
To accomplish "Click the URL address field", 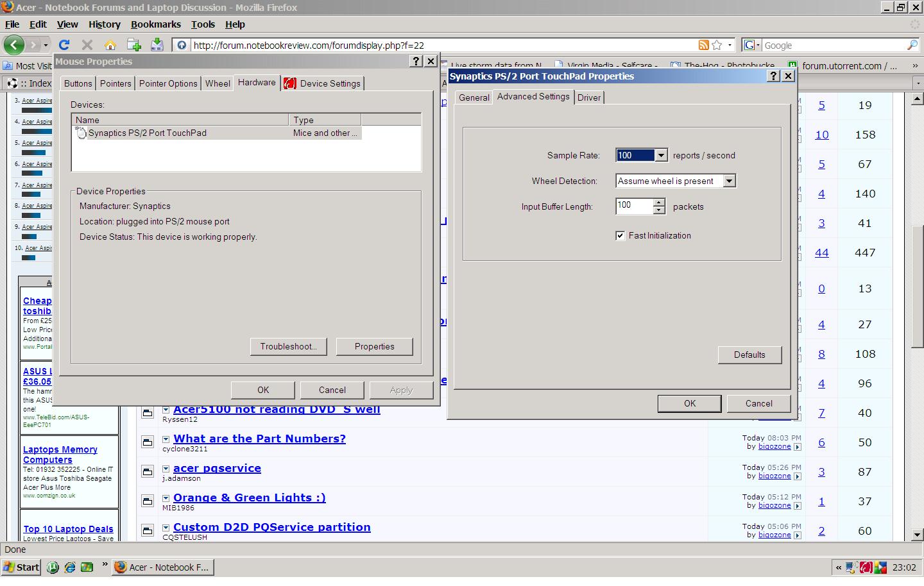I will (443, 45).
